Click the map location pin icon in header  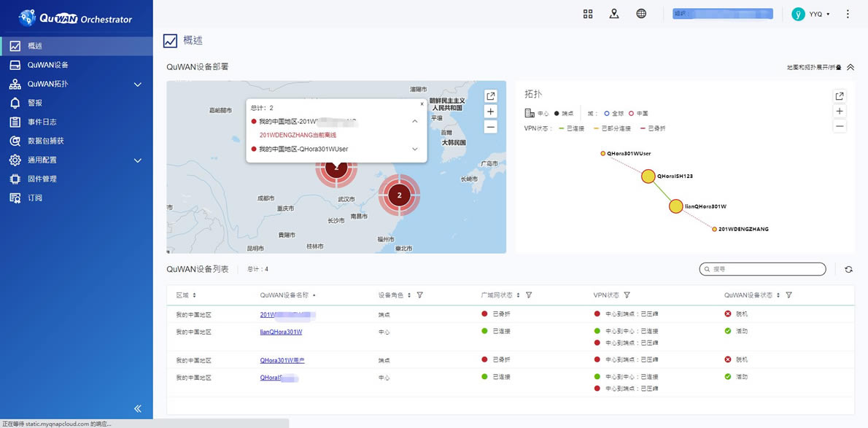(x=614, y=14)
